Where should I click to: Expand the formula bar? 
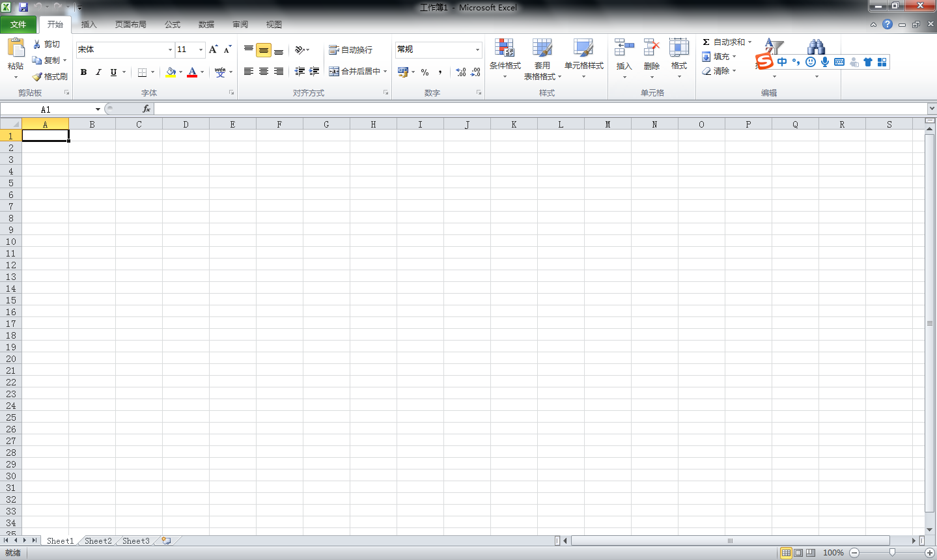[x=932, y=109]
